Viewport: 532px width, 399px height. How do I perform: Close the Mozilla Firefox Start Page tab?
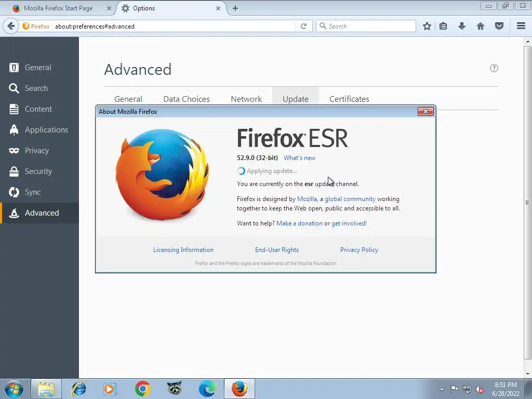coord(109,8)
